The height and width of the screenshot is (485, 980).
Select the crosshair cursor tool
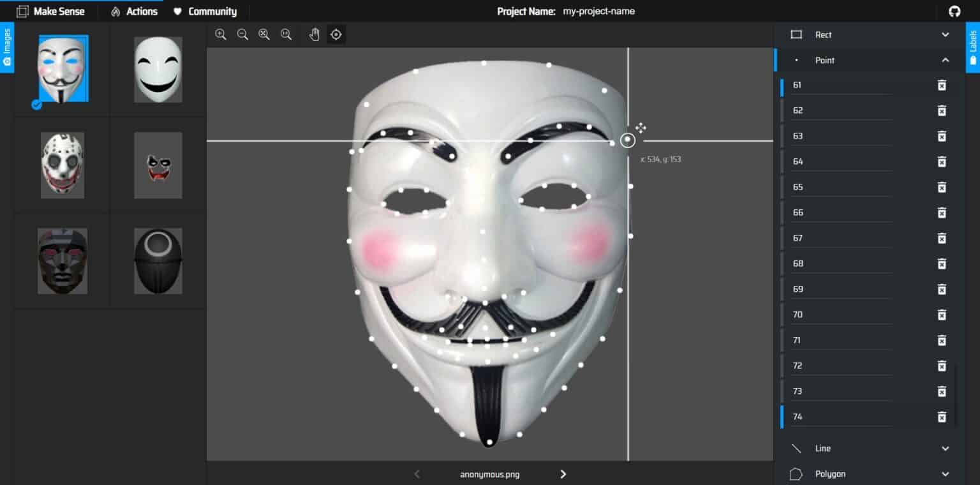[336, 34]
